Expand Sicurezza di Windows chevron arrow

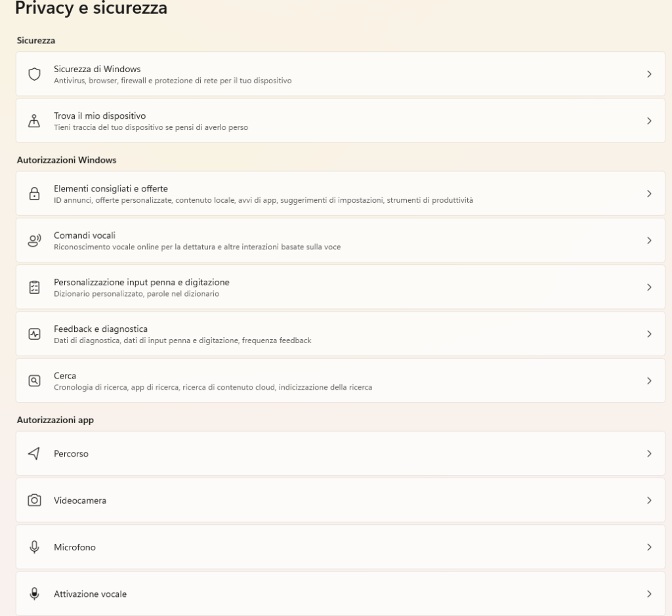click(x=649, y=74)
